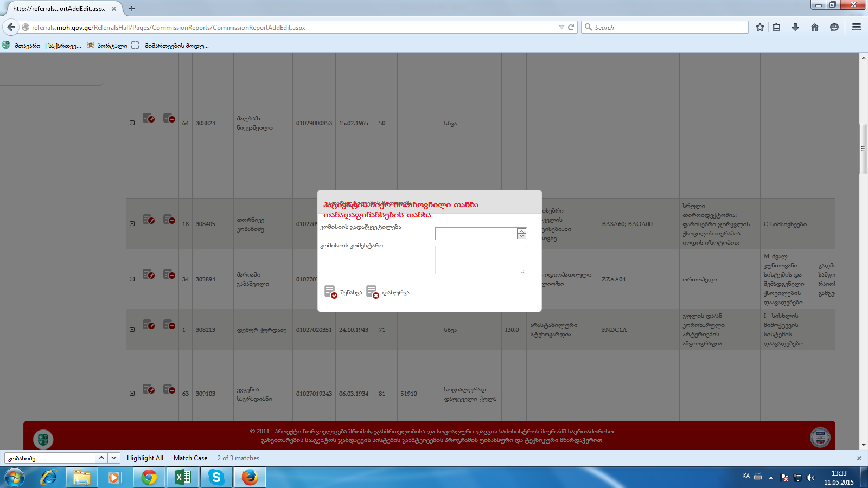Image resolution: width=868 pixels, height=488 pixels.
Task: Open the Firefox downloads arrow icon
Action: [795, 27]
